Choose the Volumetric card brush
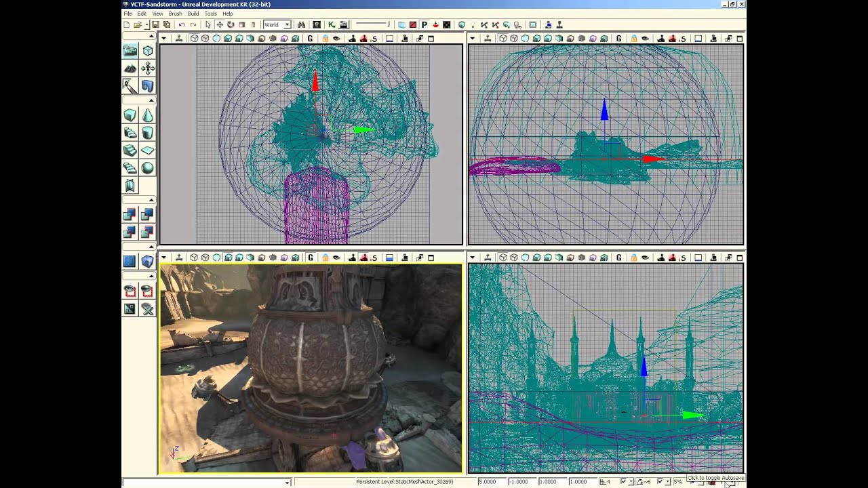Screen dimensions: 868x488 pyautogui.click(x=130, y=186)
